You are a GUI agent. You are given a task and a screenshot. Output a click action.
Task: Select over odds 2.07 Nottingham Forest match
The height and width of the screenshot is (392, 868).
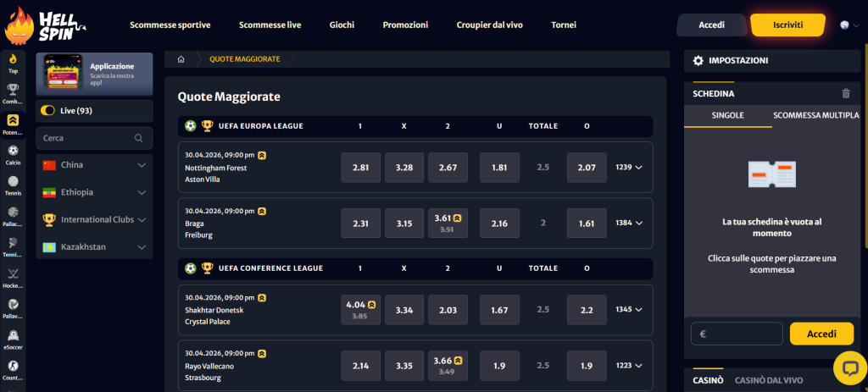pos(587,168)
